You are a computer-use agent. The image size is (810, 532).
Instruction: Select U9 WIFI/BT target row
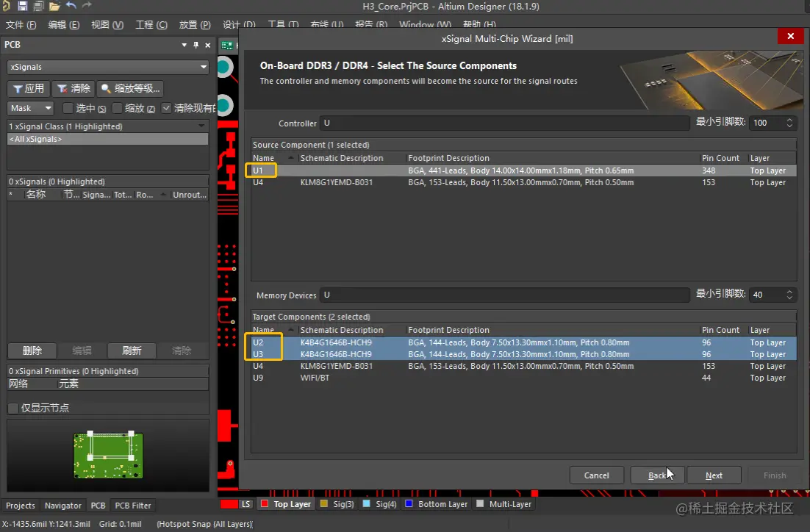pos(524,378)
